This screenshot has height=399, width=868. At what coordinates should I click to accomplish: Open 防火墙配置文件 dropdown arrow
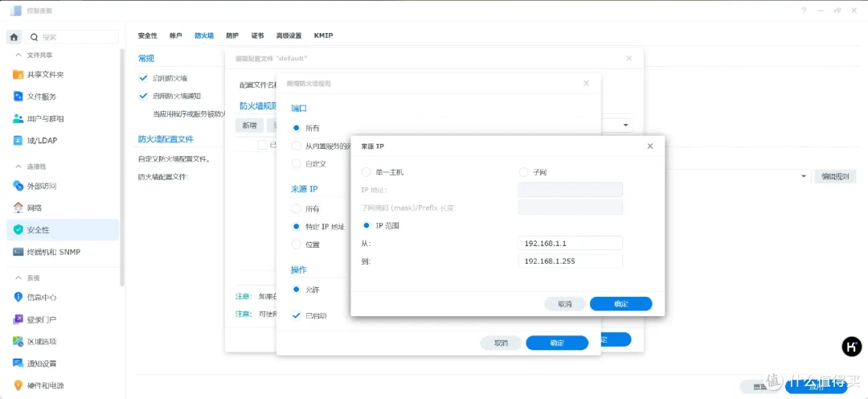click(x=804, y=176)
